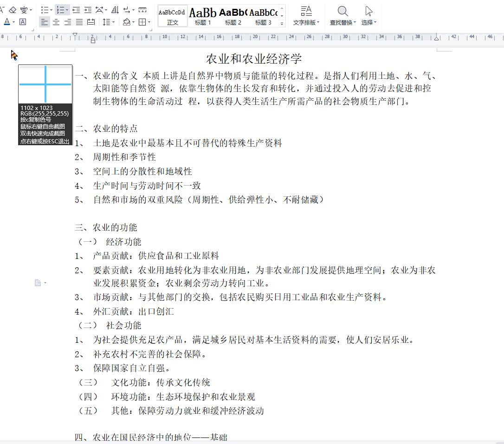Toggle center paragraph alignment

57,22
